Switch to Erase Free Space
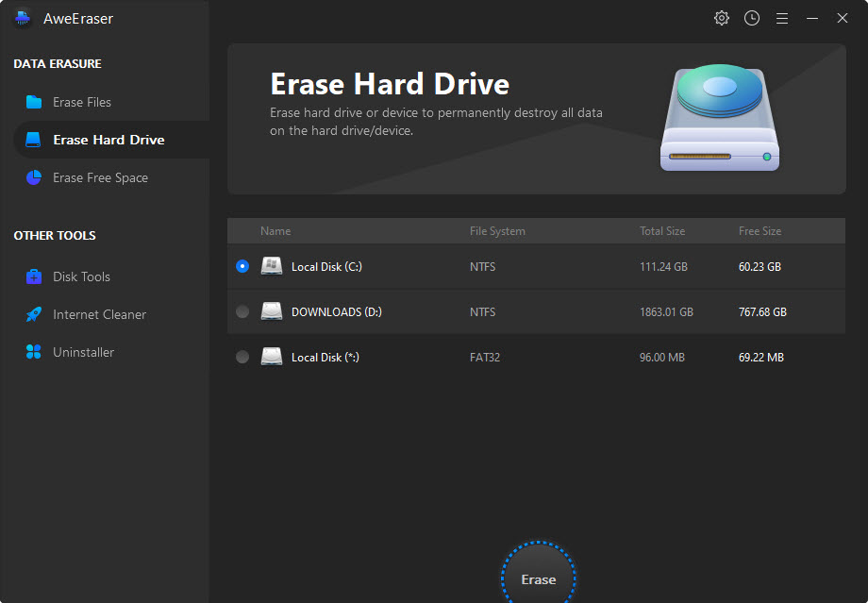 110,177
